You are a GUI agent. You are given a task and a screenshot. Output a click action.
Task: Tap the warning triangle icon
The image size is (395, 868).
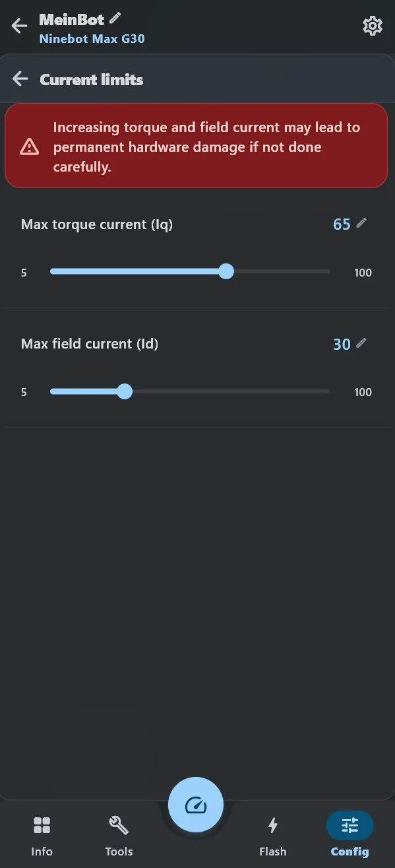tap(29, 147)
